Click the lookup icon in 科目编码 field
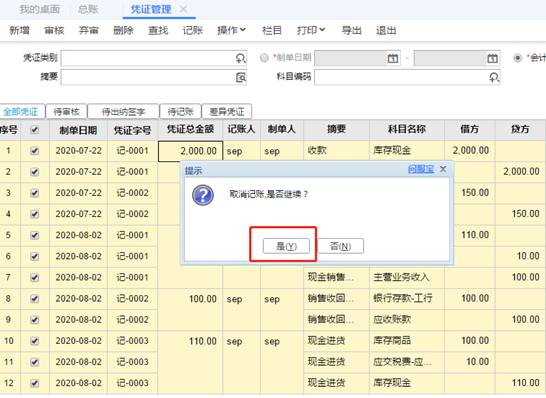 pos(494,77)
